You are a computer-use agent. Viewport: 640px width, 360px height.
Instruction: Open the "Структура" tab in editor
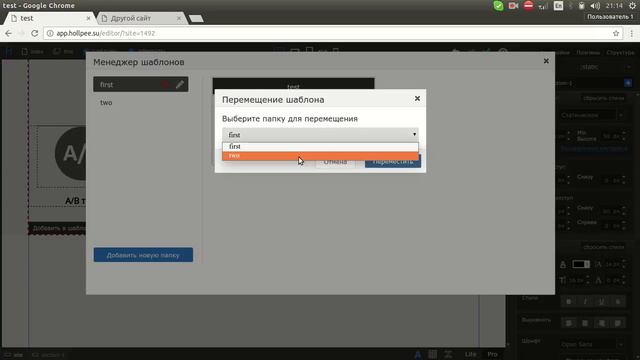click(x=620, y=52)
